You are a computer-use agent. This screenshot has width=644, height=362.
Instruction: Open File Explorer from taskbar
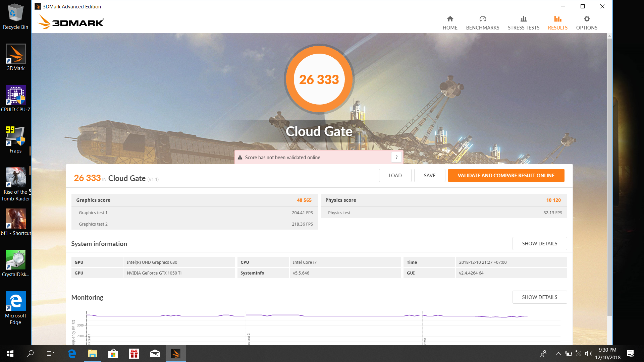tap(93, 354)
